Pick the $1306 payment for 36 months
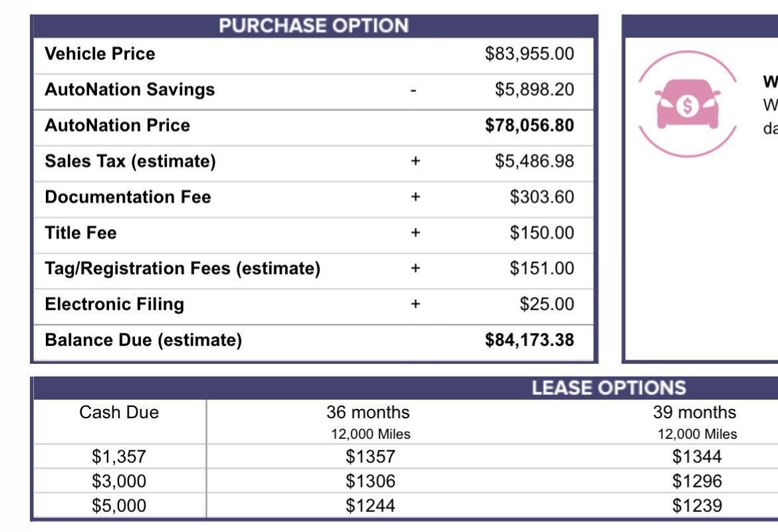 click(x=370, y=481)
